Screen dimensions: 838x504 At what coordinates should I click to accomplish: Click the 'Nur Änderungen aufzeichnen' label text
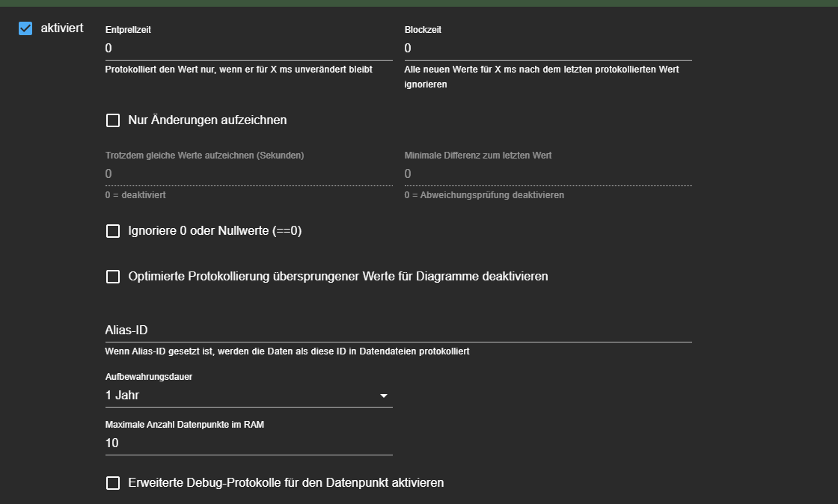click(x=207, y=120)
